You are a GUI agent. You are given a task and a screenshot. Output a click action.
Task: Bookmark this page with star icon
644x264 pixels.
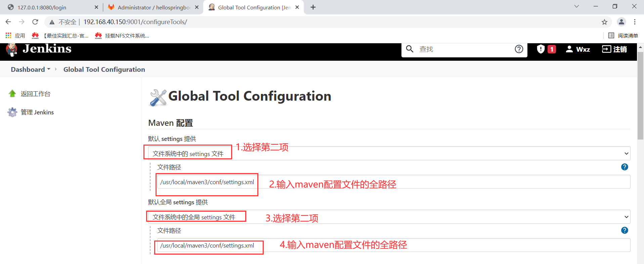pyautogui.click(x=604, y=22)
